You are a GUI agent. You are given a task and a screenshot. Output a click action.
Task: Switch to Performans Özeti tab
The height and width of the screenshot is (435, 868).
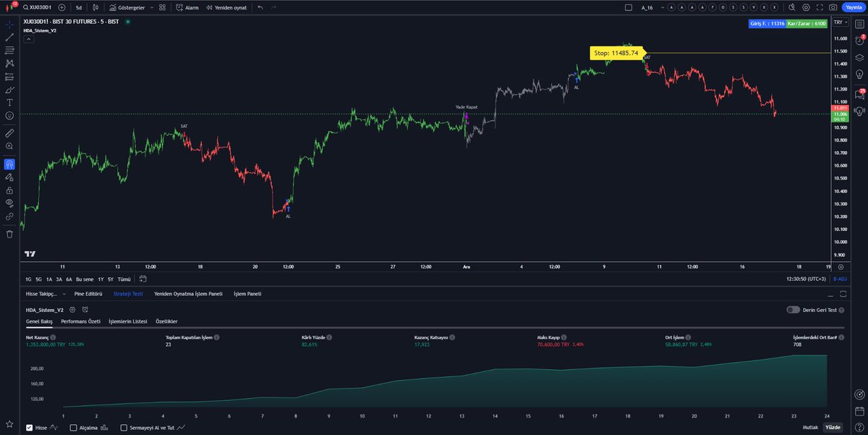click(x=80, y=321)
